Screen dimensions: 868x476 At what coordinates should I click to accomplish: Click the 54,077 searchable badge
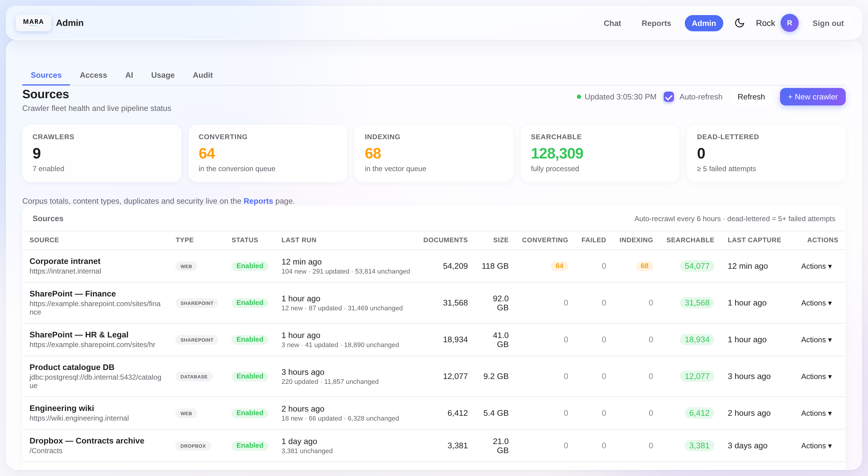pyautogui.click(x=697, y=266)
